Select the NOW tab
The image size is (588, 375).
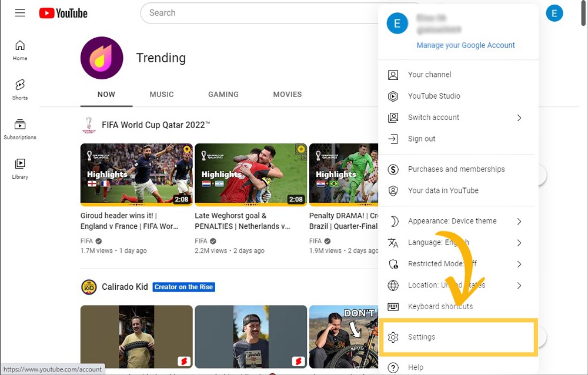[x=106, y=95]
